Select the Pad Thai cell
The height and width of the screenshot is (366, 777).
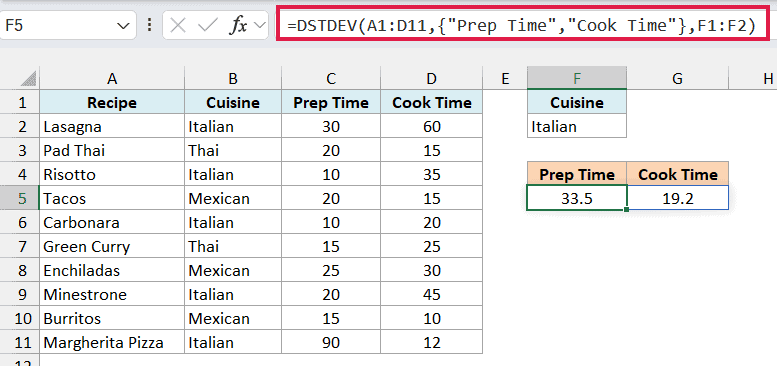tap(112, 151)
